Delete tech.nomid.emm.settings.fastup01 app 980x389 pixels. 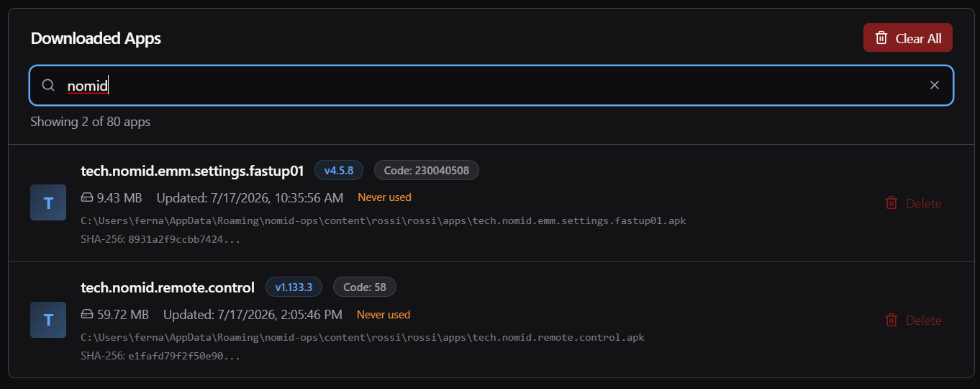click(x=913, y=203)
